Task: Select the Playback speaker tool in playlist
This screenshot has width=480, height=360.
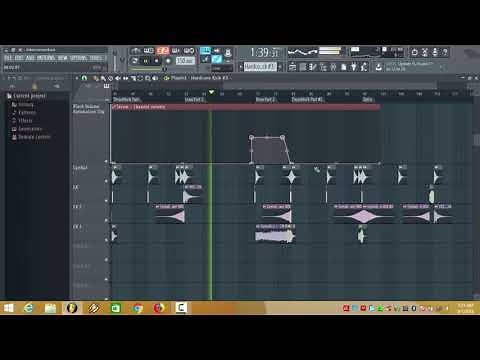Action: click(155, 78)
